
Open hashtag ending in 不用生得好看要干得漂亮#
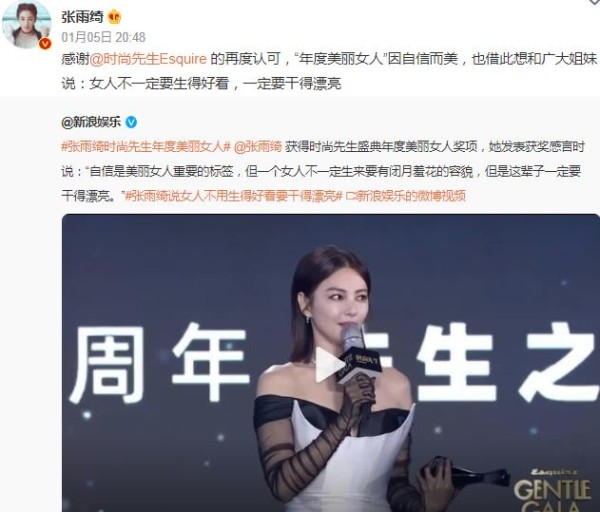click(x=233, y=196)
